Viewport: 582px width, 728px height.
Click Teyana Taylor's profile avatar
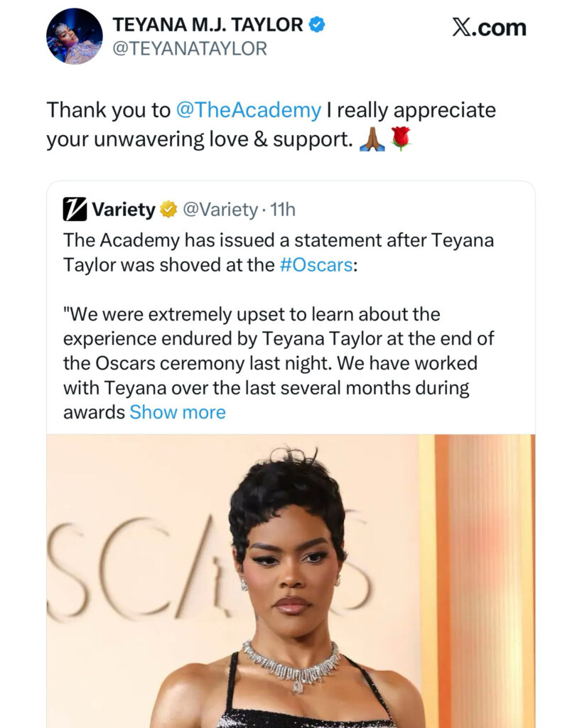(x=74, y=36)
